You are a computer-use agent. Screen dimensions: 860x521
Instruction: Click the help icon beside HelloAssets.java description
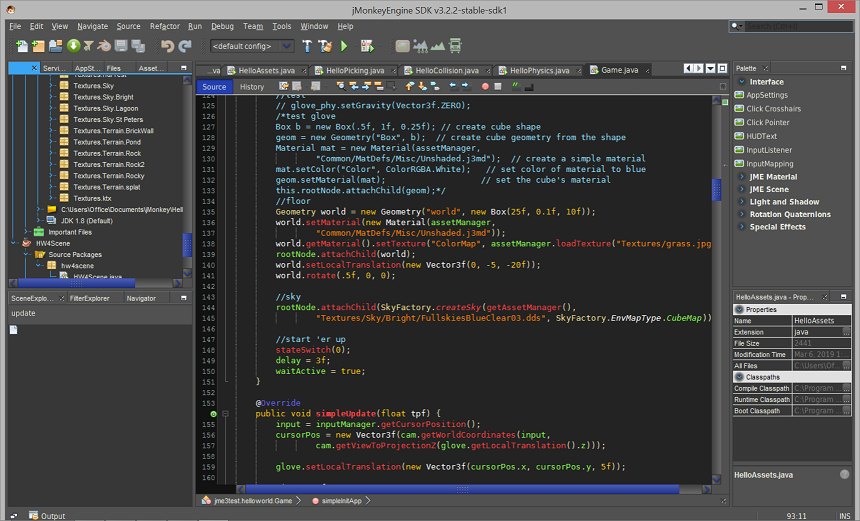click(x=844, y=474)
